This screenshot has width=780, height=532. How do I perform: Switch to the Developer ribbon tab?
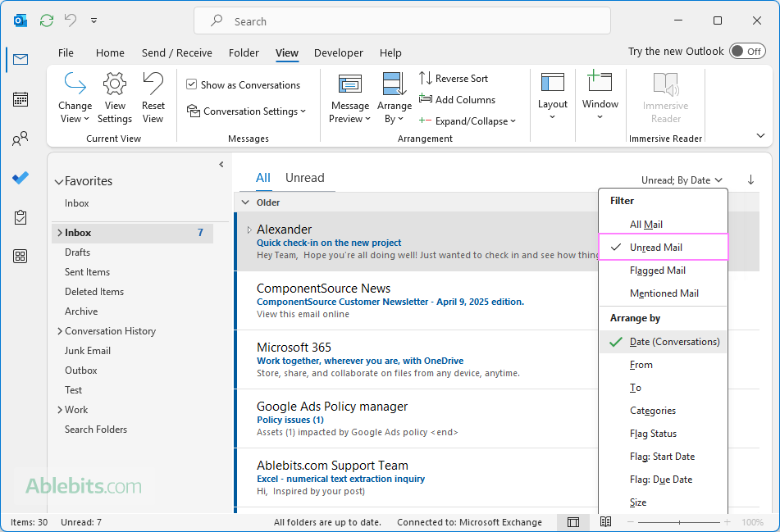point(338,52)
